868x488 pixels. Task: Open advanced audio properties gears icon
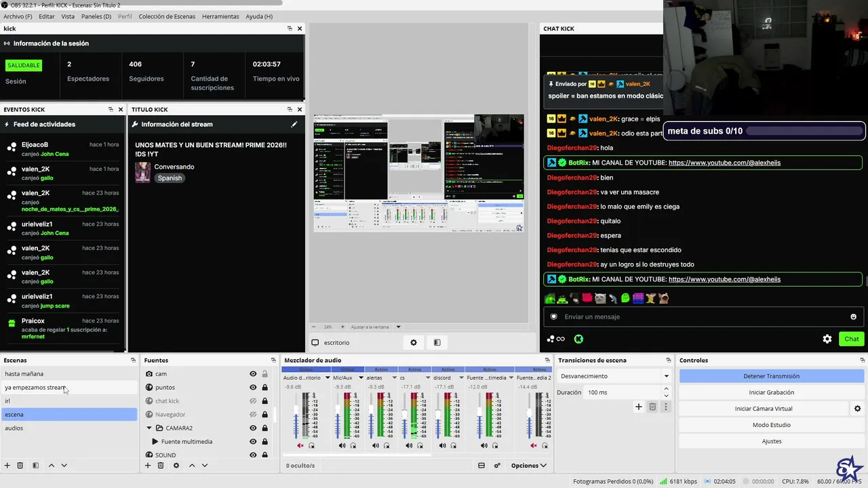497,466
